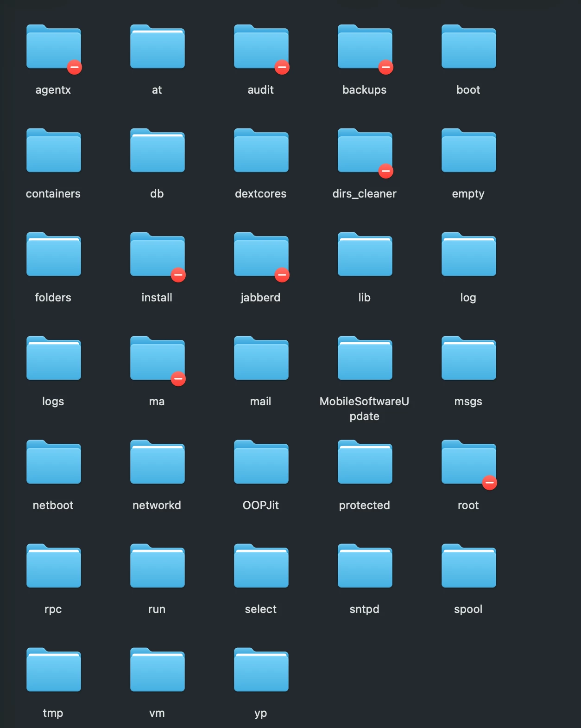Click the install folder icon
Viewport: 581px width, 728px height.
[x=158, y=254]
